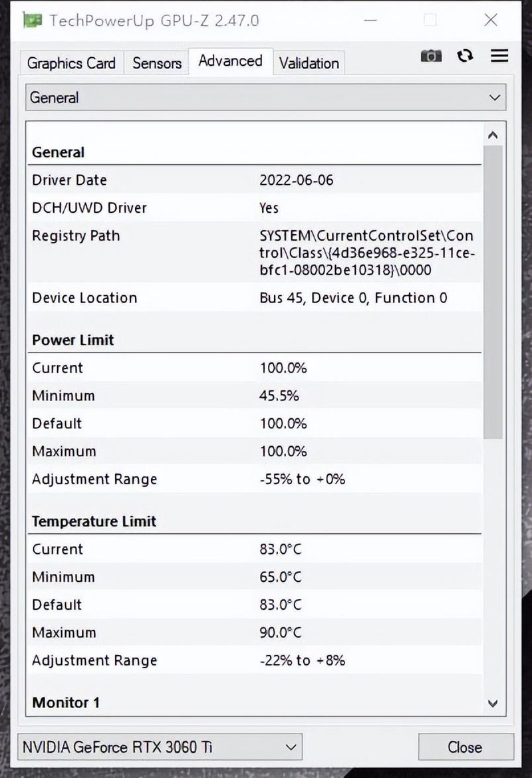Click the screenshot camera icon
The image size is (532, 778).
[x=431, y=57]
